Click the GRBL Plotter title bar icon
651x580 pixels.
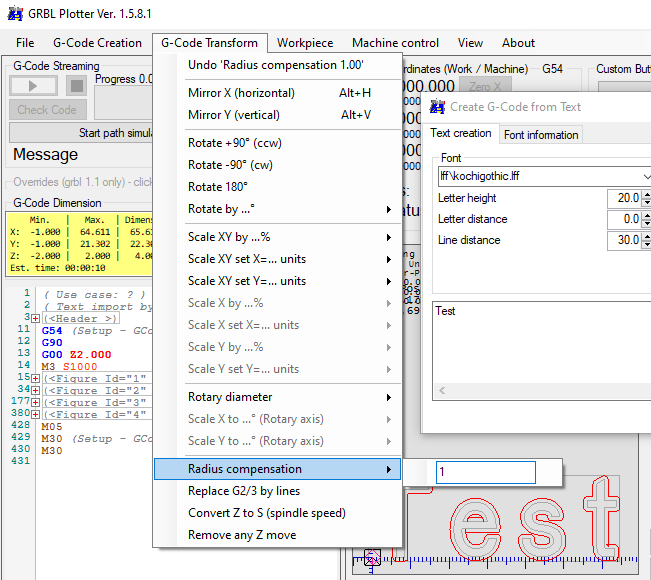[x=12, y=13]
